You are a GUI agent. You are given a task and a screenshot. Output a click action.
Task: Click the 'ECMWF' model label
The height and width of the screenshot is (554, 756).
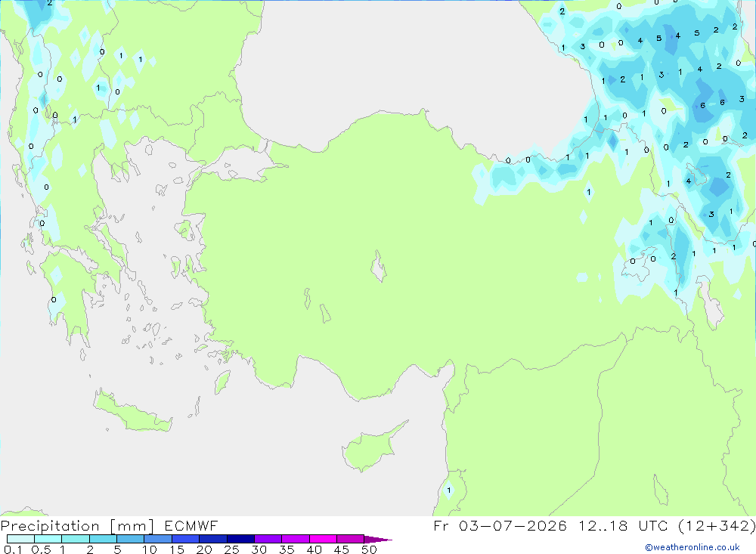coord(191,525)
